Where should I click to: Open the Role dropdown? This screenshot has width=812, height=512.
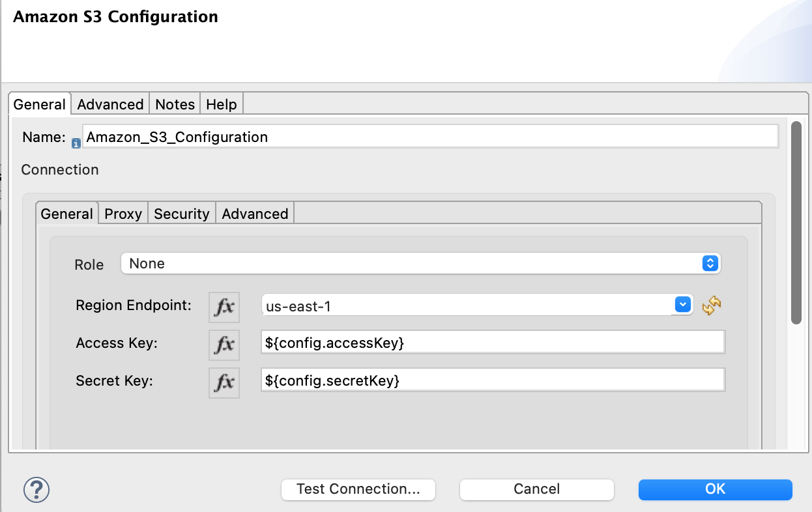click(710, 263)
